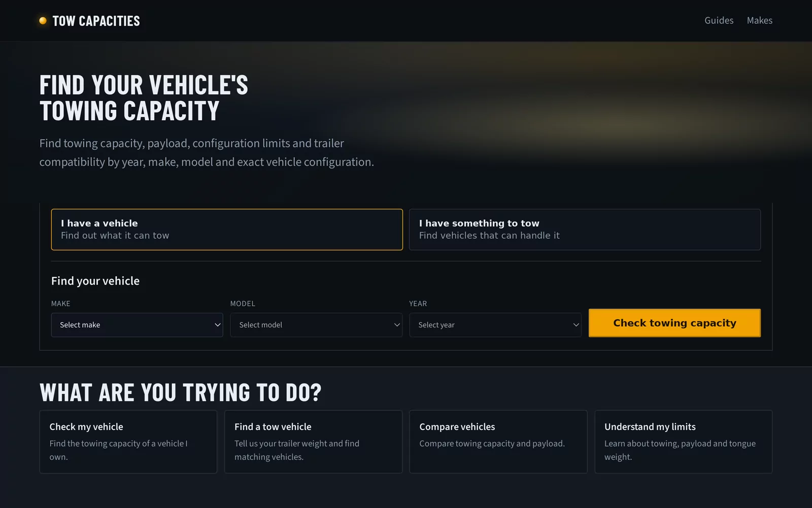Click the MODEL field label

243,304
